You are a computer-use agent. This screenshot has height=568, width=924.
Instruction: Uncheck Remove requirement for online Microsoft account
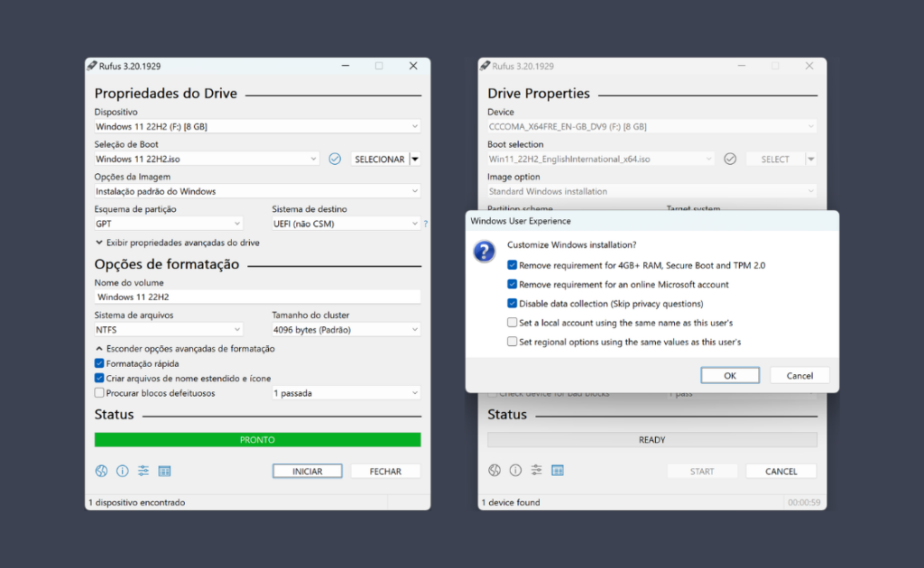click(x=513, y=284)
